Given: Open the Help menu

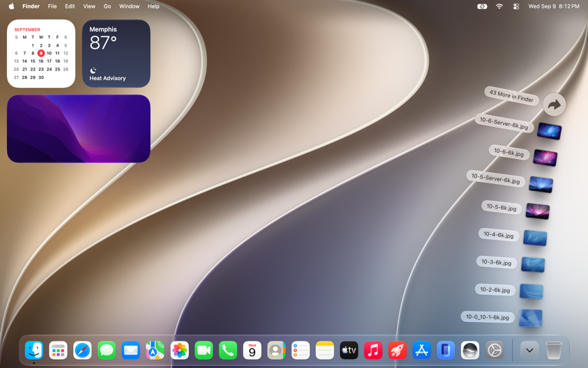Looking at the screenshot, I should (x=153, y=6).
